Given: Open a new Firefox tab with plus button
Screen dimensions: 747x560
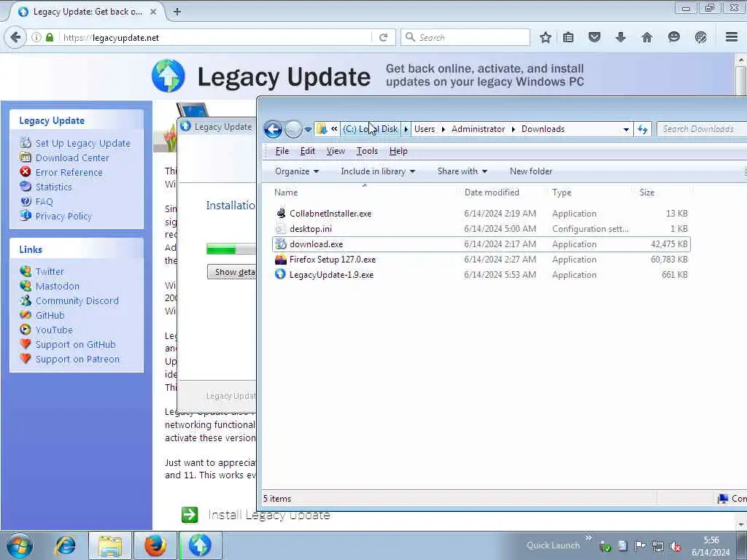Looking at the screenshot, I should pos(177,12).
